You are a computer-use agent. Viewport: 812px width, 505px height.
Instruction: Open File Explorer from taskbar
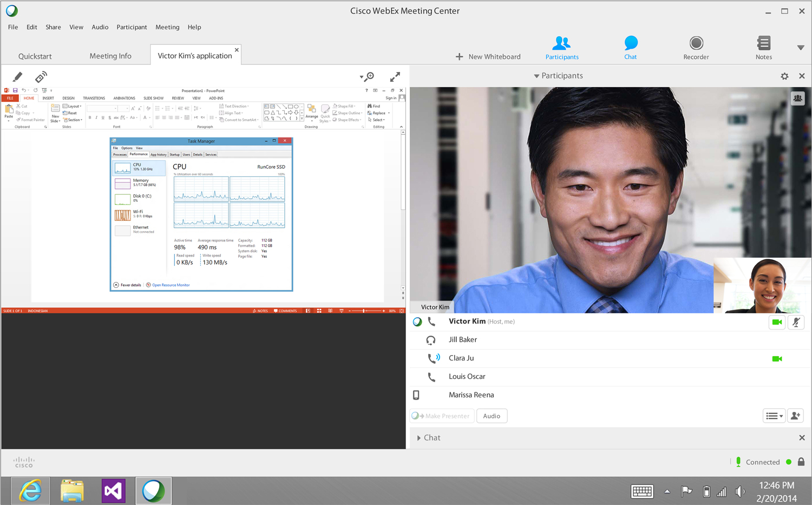click(72, 491)
